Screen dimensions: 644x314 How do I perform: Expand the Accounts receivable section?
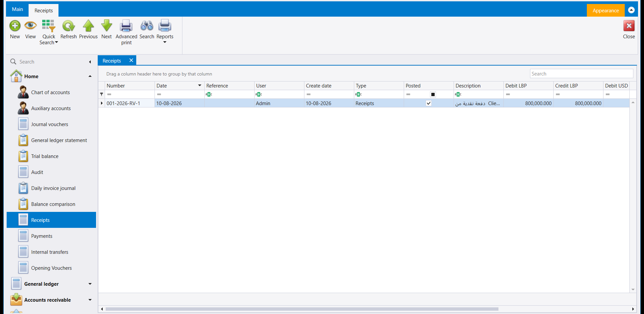click(x=90, y=300)
